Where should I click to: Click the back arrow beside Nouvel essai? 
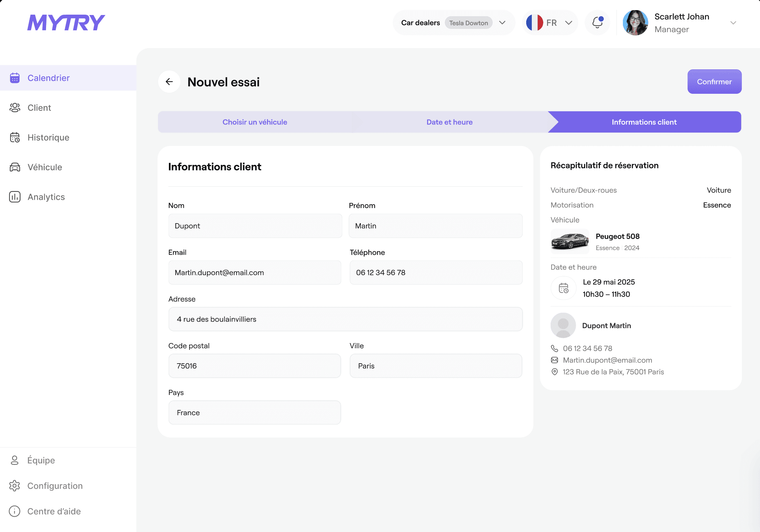pos(169,82)
